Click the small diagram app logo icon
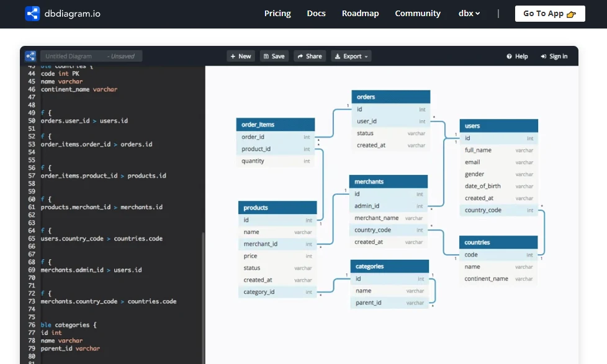 (x=30, y=56)
